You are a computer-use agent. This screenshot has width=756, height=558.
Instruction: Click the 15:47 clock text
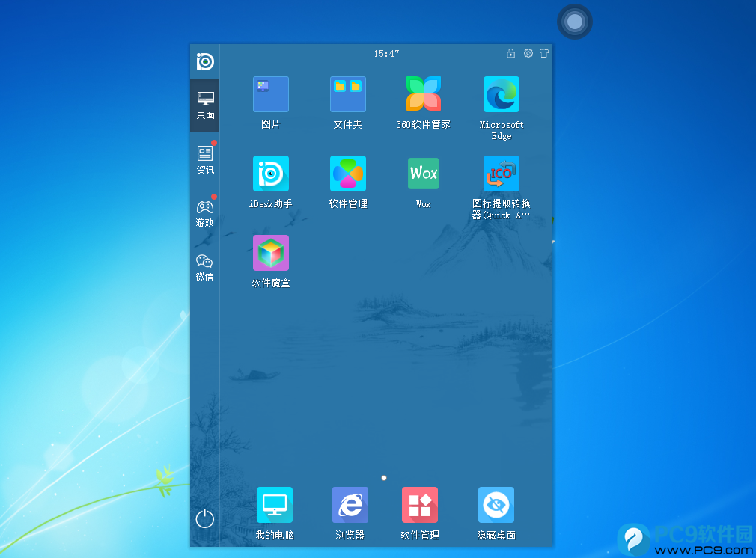coord(387,54)
